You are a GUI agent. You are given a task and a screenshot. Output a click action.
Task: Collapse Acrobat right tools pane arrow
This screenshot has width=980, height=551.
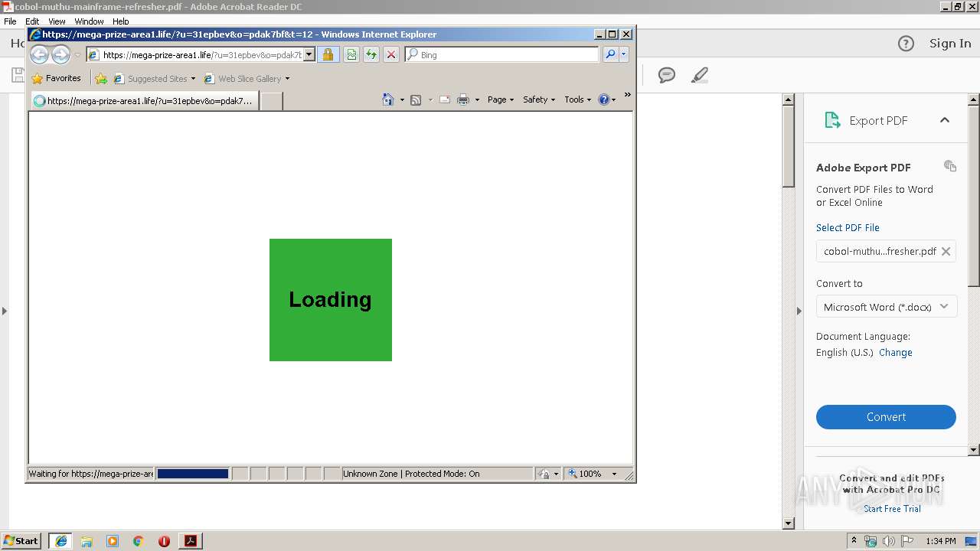[x=799, y=311]
